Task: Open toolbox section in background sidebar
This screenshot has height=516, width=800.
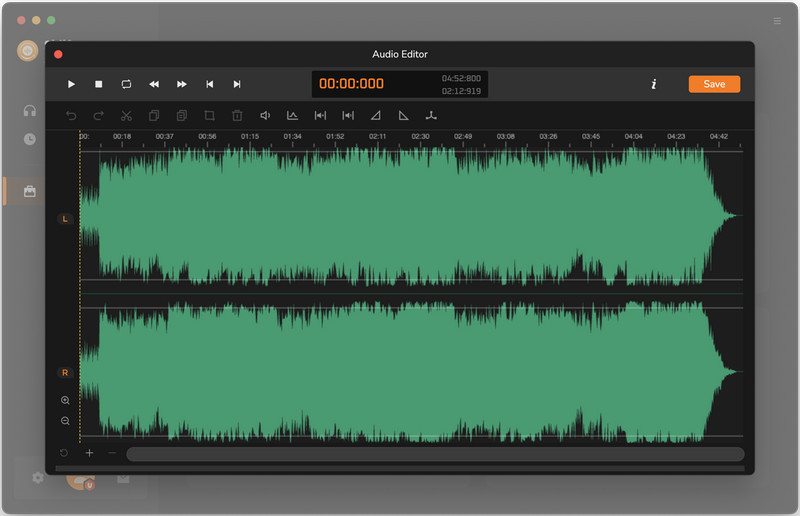Action: [x=30, y=191]
